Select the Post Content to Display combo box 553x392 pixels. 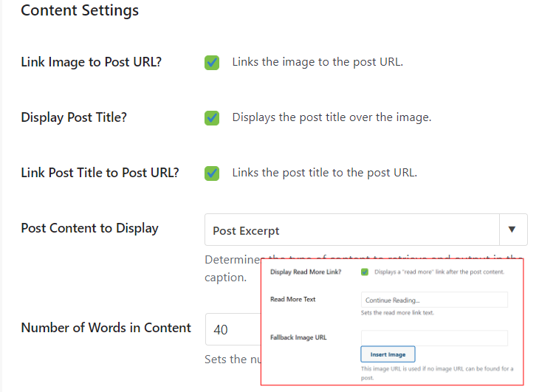coord(366,230)
